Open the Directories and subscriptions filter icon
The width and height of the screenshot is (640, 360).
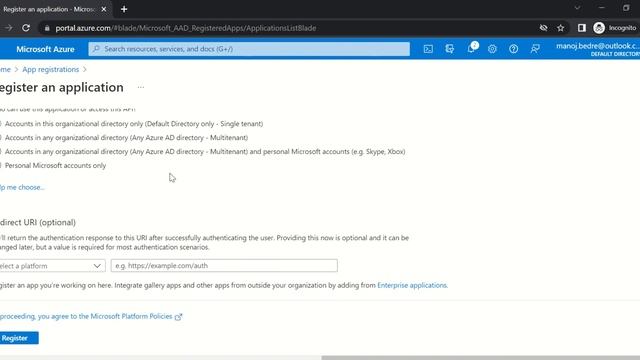(x=449, y=49)
